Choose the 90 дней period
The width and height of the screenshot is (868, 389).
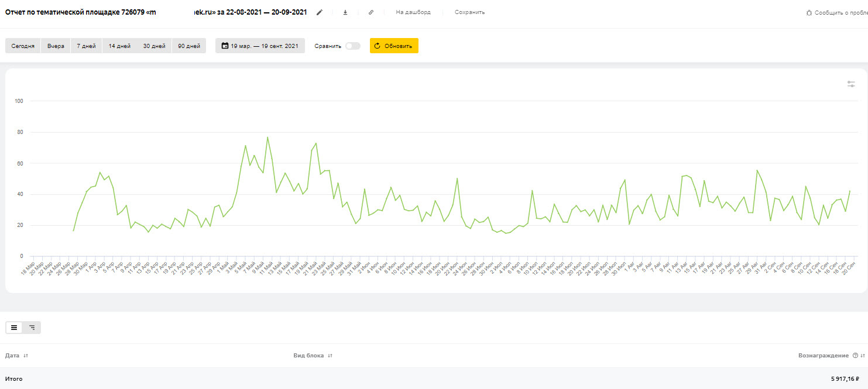188,46
